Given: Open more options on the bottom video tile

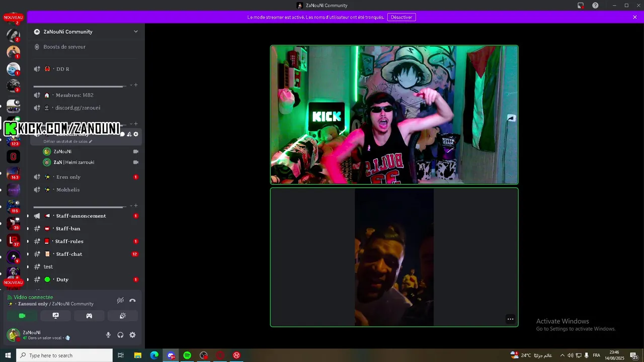Looking at the screenshot, I should coord(510,319).
